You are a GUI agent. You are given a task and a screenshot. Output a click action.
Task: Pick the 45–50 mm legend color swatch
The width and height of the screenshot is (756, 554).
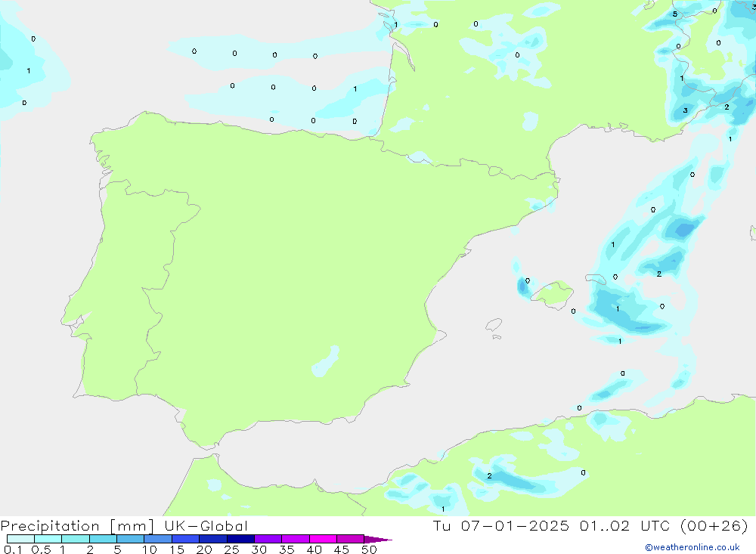coord(351,539)
